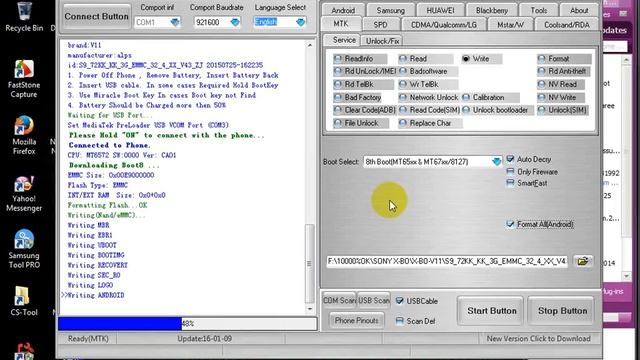Launch Samsung Tool PRO shortcut
The image size is (640, 360).
point(24,249)
